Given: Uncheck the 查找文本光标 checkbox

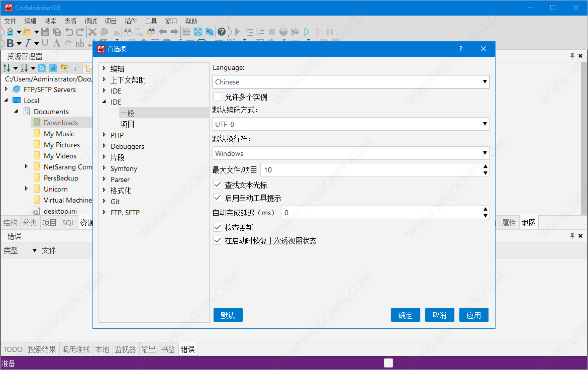Looking at the screenshot, I should (x=218, y=185).
